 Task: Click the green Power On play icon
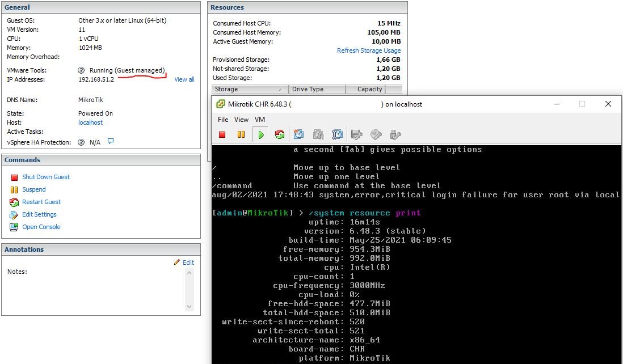260,135
